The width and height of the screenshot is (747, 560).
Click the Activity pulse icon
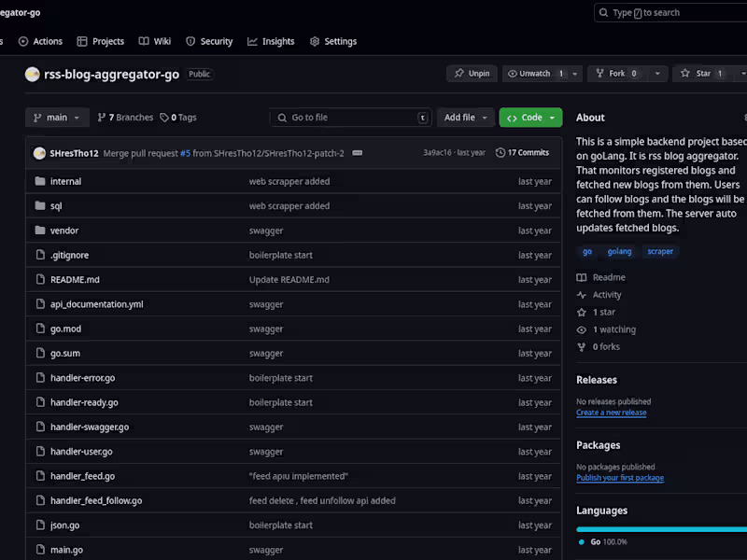point(582,295)
